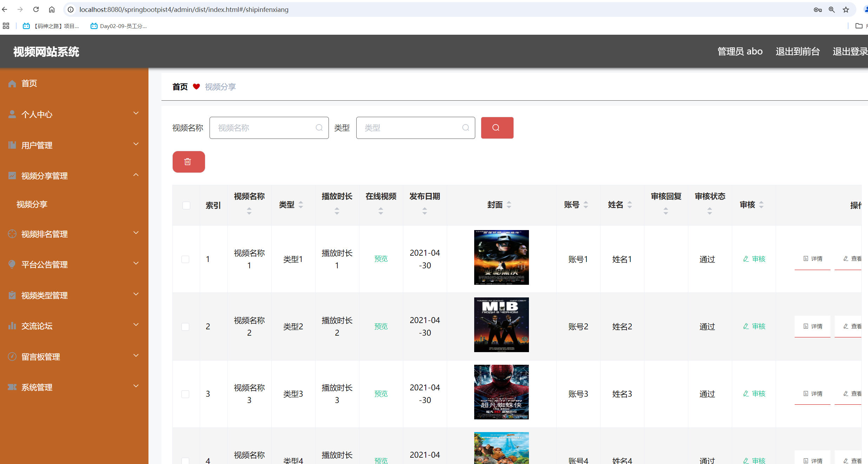Click the 用户管理 sidebar icon

pos(12,144)
